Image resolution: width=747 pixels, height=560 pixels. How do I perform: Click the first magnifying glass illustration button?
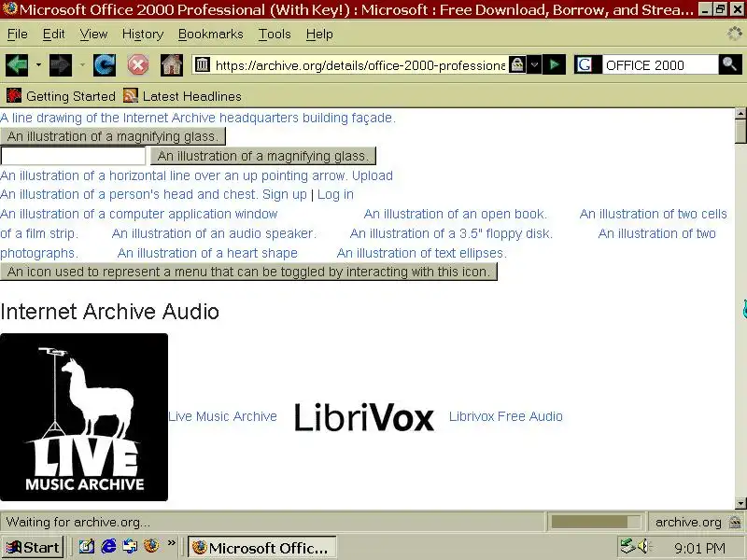(113, 136)
